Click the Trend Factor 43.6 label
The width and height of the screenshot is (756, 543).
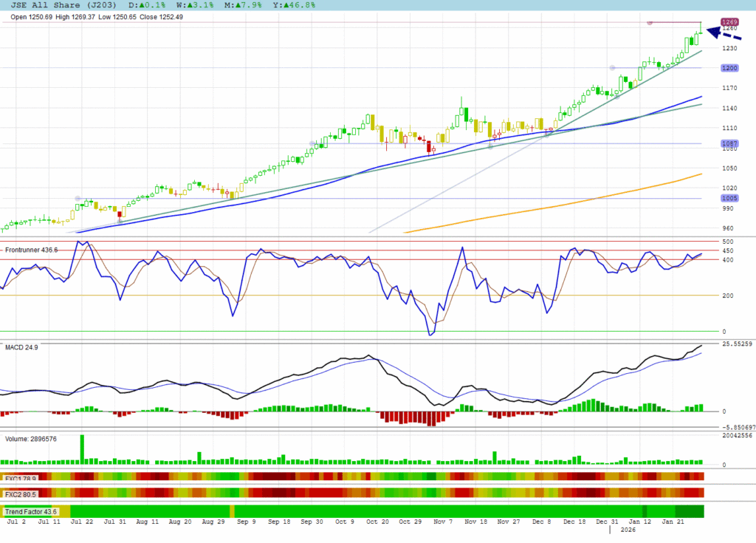(x=30, y=511)
